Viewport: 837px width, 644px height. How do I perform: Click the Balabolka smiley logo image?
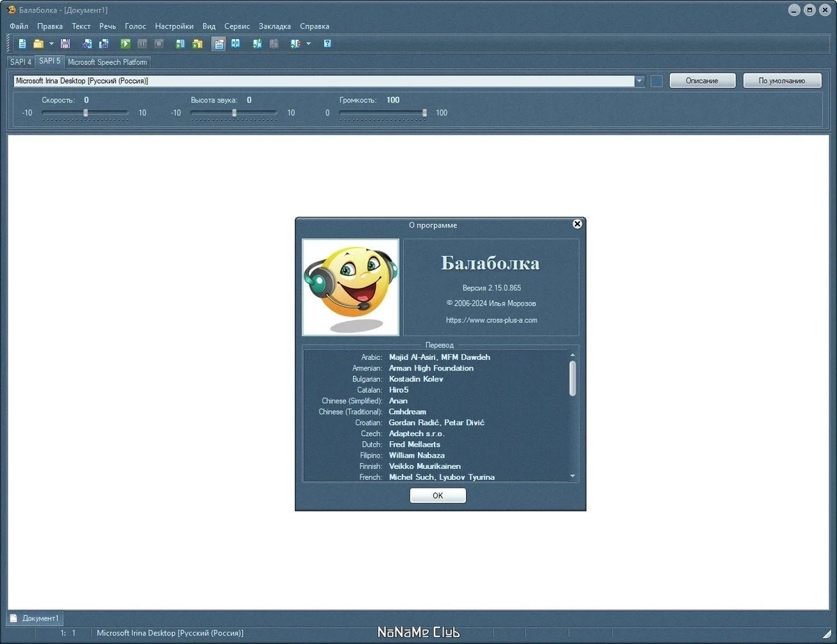tap(351, 287)
